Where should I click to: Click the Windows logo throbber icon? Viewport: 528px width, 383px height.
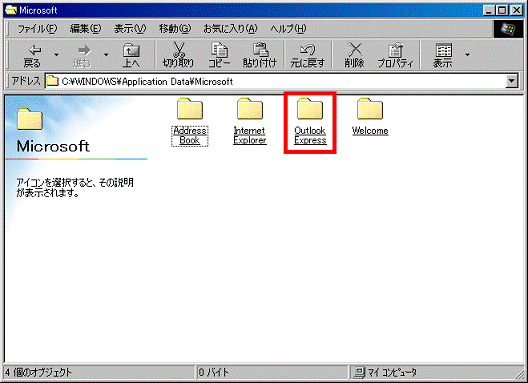(x=508, y=29)
